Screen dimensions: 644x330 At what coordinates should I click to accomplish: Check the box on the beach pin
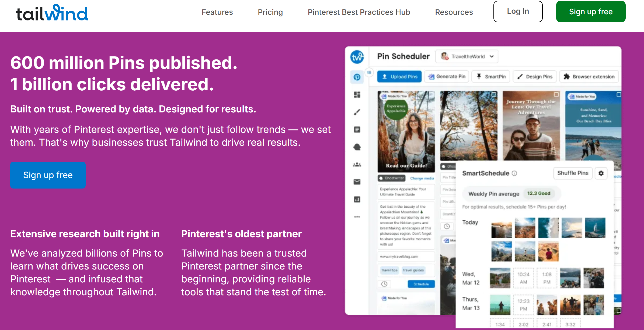point(619,94)
